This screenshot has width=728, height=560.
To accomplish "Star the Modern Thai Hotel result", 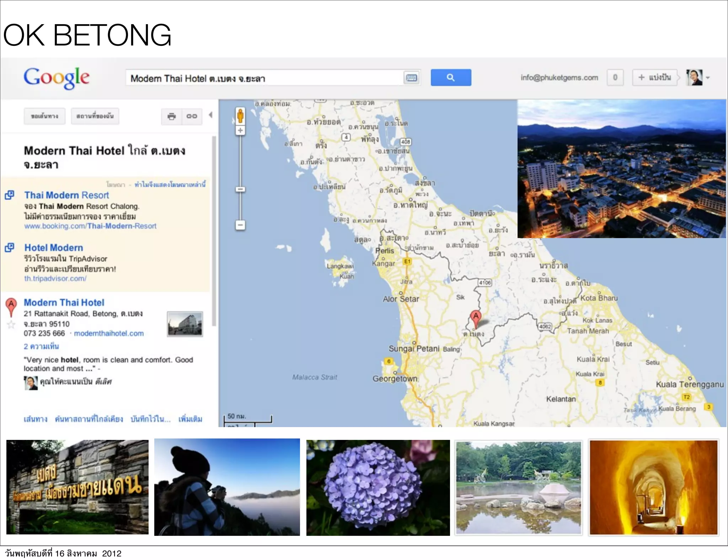I will (11, 324).
